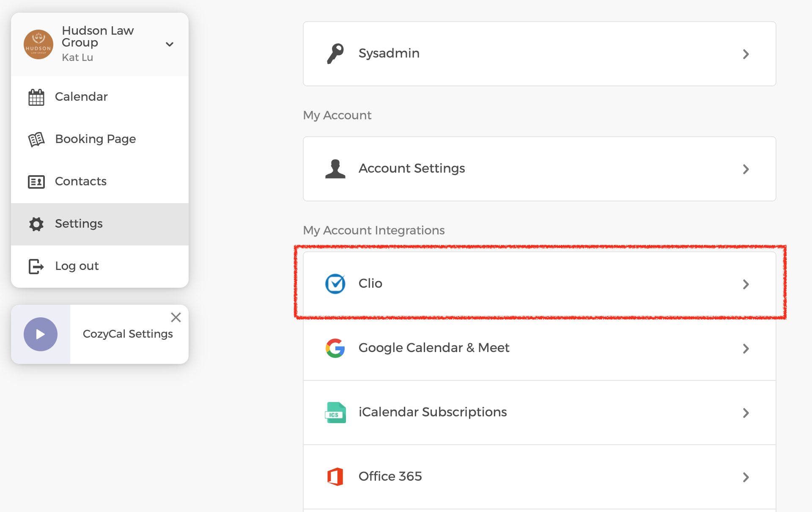Image resolution: width=812 pixels, height=512 pixels.
Task: Expand the Hudson Law Group account dropdown arrow
Action: (x=170, y=44)
